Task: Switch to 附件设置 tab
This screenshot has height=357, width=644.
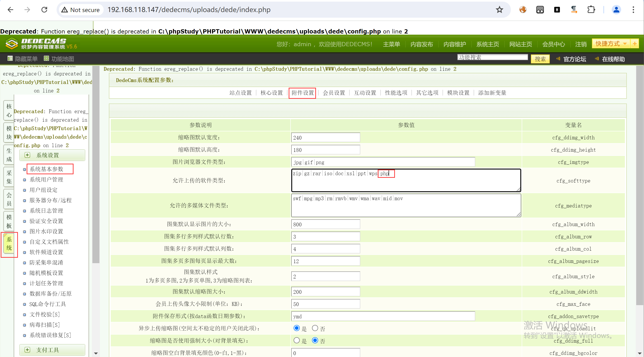Action: [303, 93]
